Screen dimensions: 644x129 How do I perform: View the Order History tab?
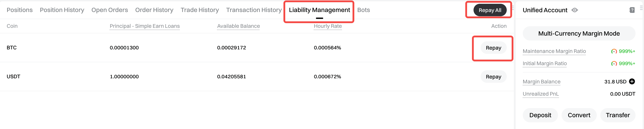(x=154, y=10)
